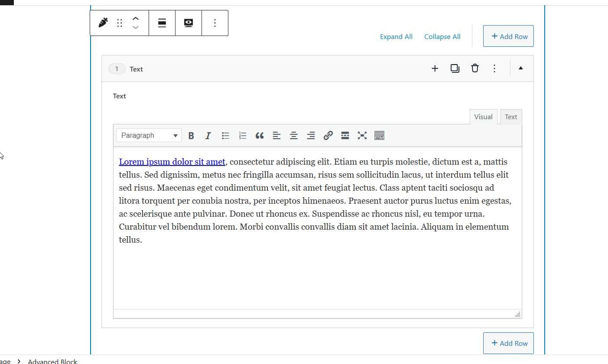The image size is (608, 364).
Task: Toggle the editor toolbar kitchen sink
Action: (379, 136)
